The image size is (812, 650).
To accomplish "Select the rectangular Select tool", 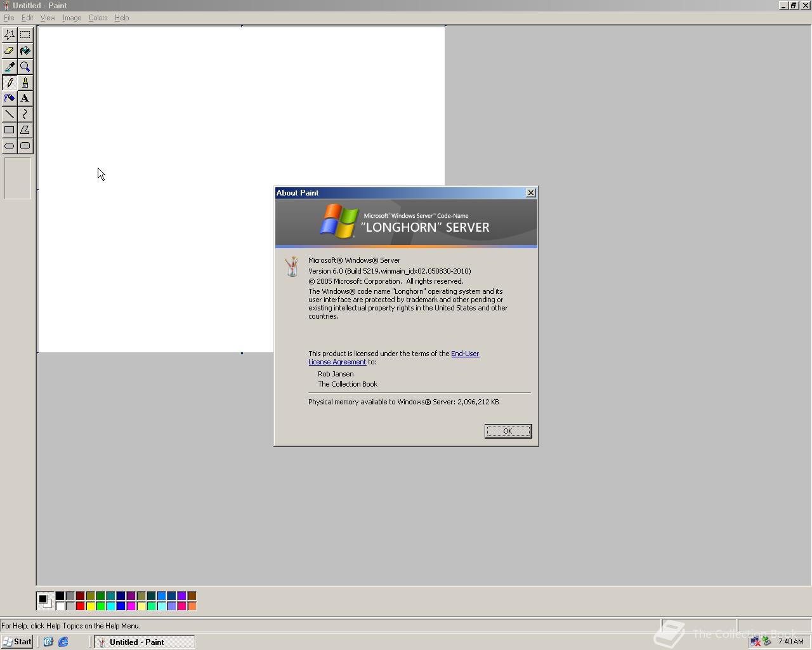I will [x=25, y=35].
